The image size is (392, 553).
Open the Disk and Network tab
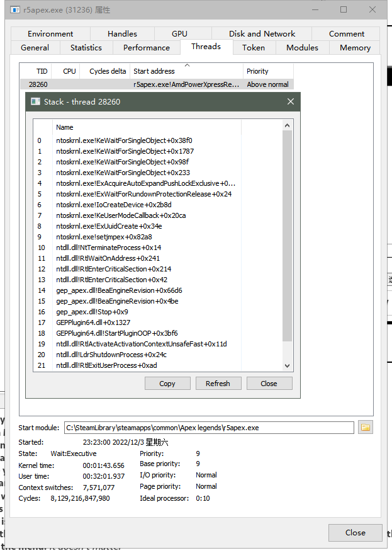(x=262, y=34)
